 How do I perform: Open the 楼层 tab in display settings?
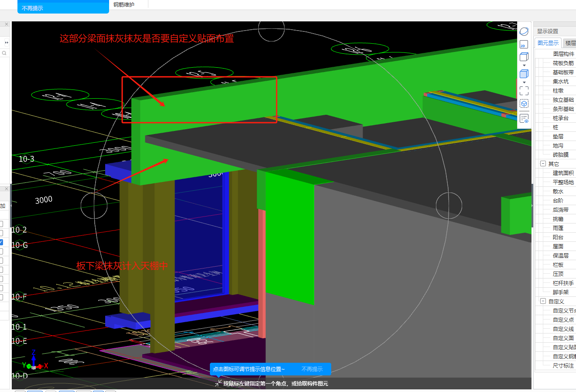[x=570, y=43]
